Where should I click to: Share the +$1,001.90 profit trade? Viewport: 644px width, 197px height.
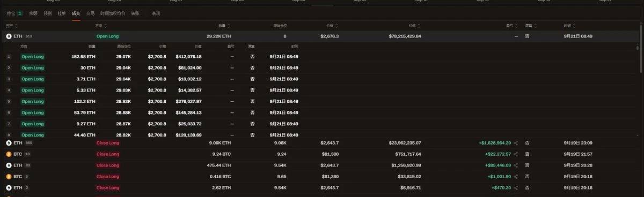(516, 177)
